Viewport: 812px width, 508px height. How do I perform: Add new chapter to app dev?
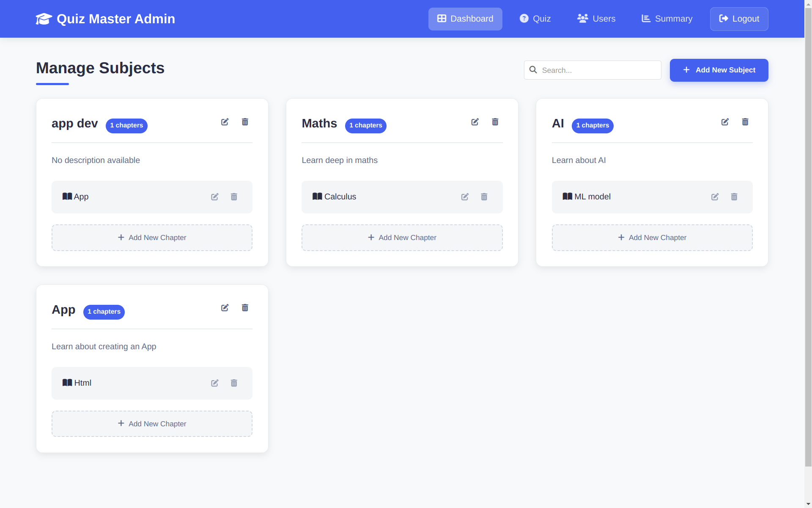152,237
